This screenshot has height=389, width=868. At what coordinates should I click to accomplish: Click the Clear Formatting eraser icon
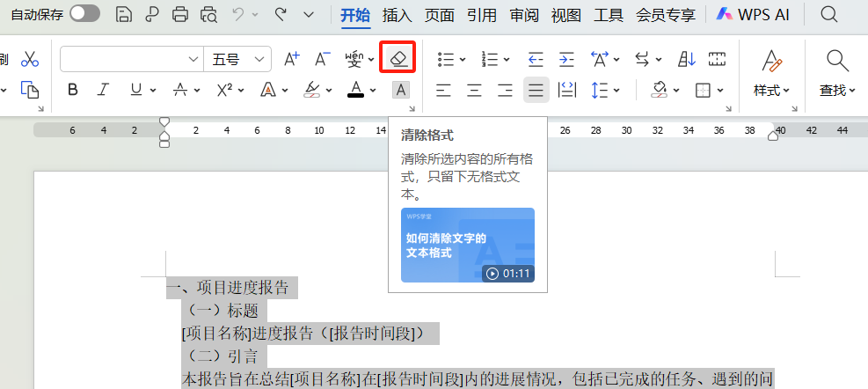(398, 57)
